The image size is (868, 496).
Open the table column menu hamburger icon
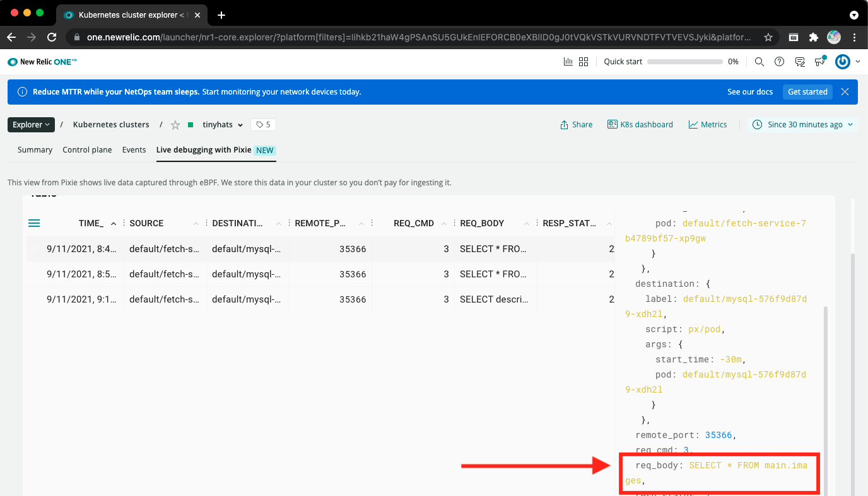(34, 223)
